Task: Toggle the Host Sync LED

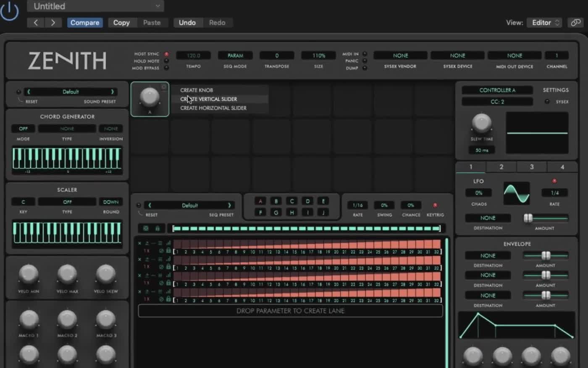Action: pyautogui.click(x=167, y=54)
